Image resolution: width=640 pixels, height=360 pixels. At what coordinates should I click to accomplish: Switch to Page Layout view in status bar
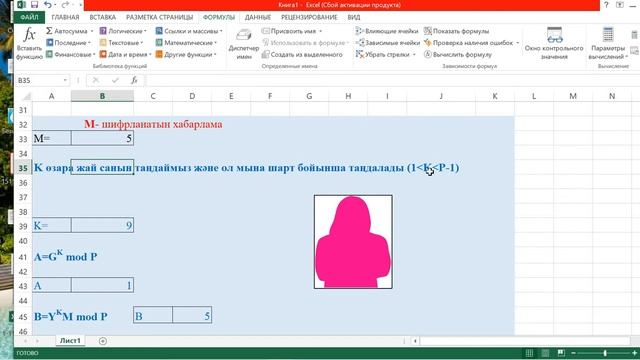[x=545, y=353]
